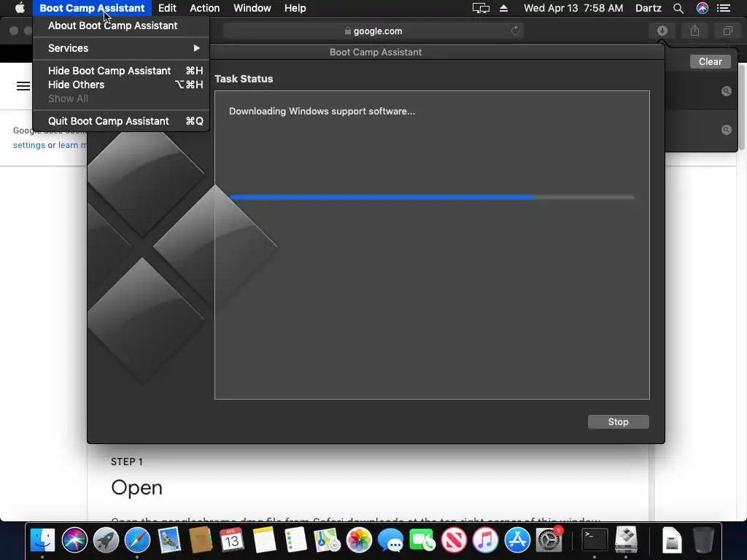The width and height of the screenshot is (747, 560).
Task: Follow the settings link in Safari page
Action: point(29,145)
